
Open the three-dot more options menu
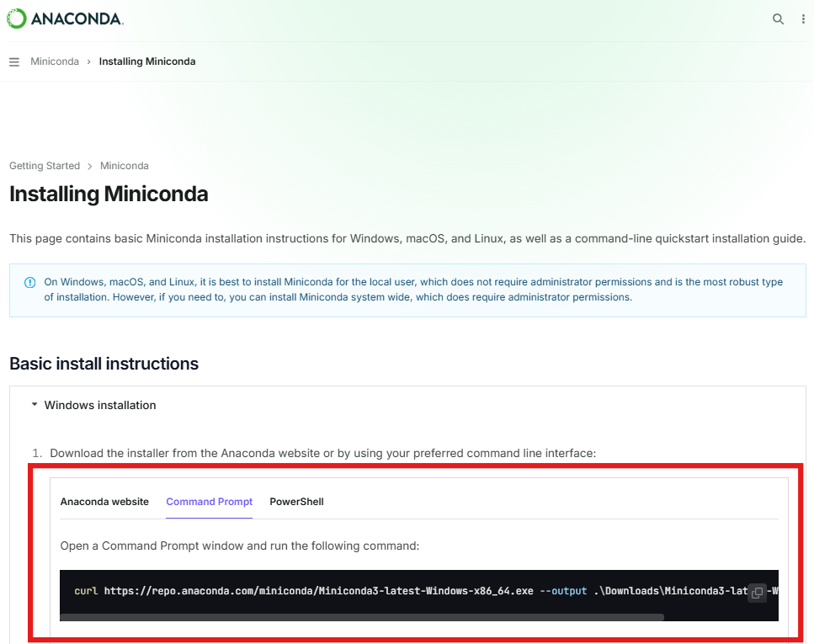pos(803,19)
